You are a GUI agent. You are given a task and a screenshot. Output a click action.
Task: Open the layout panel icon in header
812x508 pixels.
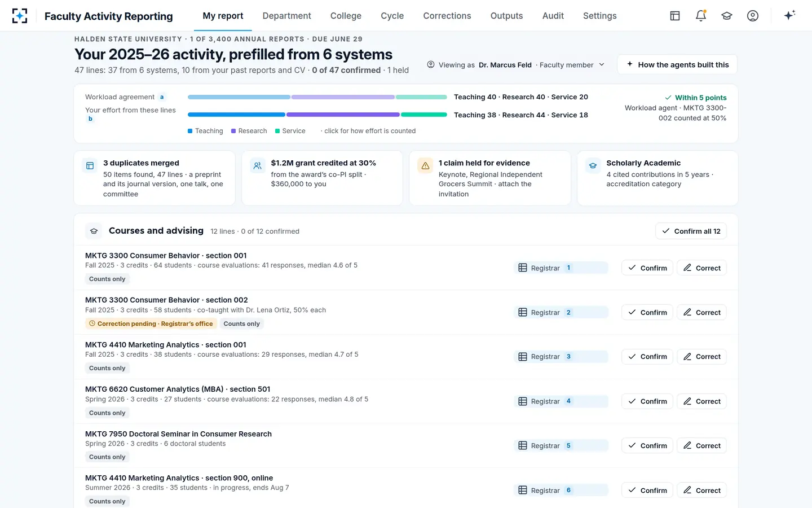point(675,16)
